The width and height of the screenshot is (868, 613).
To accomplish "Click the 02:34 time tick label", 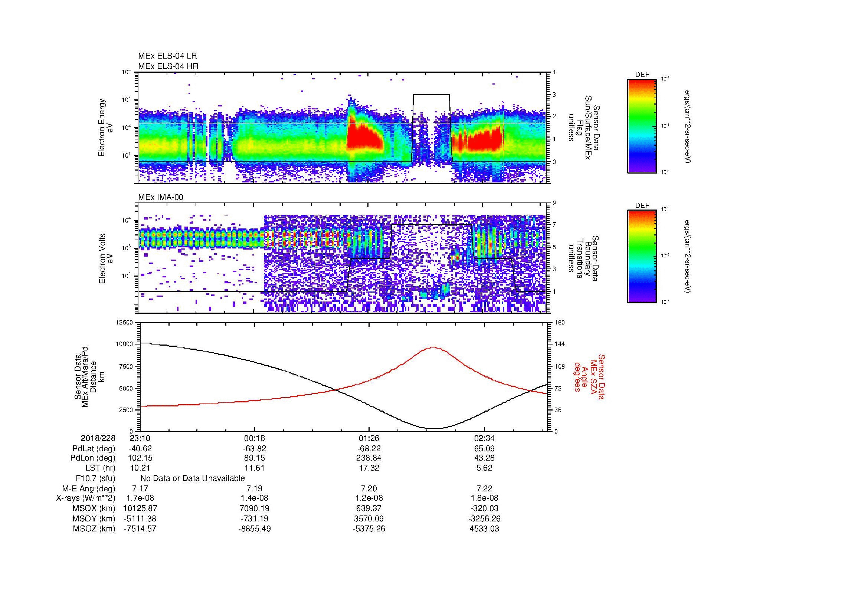I will tap(485, 438).
